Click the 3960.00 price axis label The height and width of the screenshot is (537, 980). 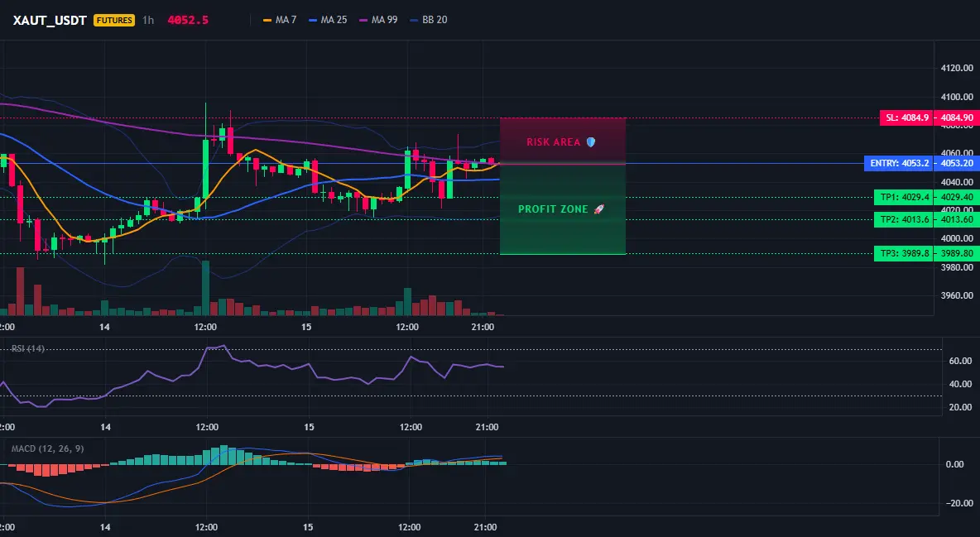pyautogui.click(x=957, y=295)
